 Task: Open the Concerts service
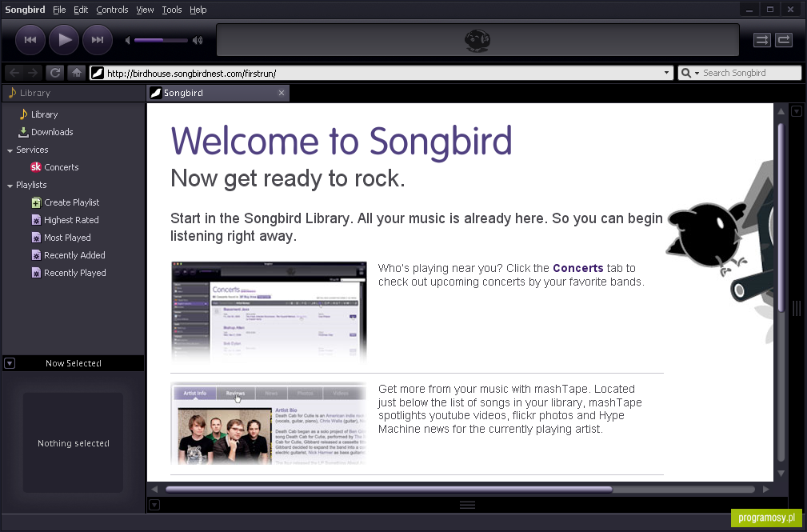tap(61, 167)
